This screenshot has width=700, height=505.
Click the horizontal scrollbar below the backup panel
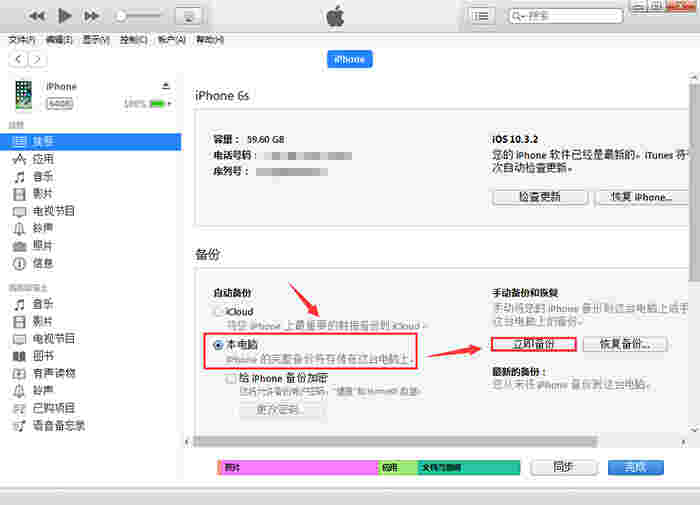point(395,442)
